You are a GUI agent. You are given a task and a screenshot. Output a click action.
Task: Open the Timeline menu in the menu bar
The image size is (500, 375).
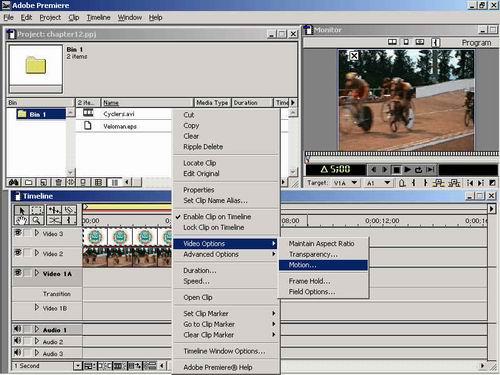tap(98, 17)
